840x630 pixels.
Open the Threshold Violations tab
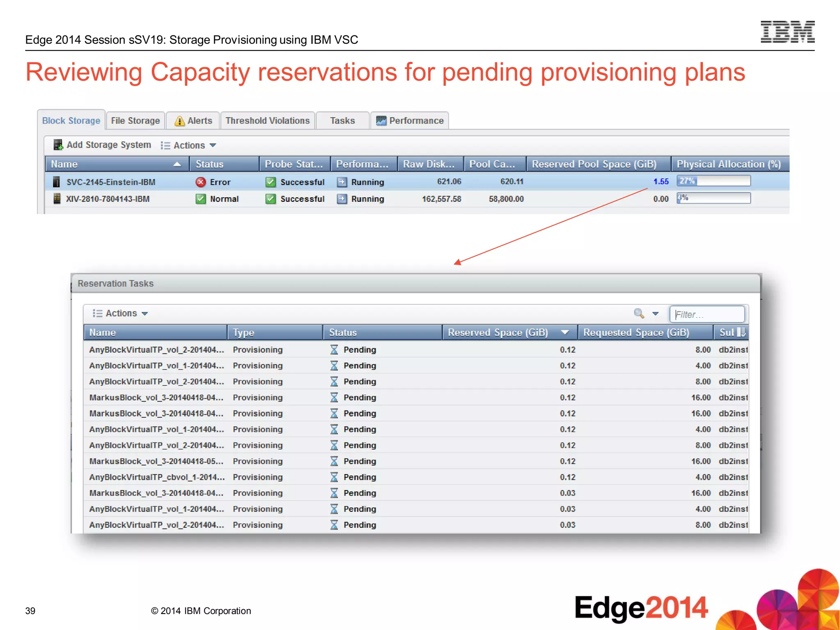[x=267, y=121]
